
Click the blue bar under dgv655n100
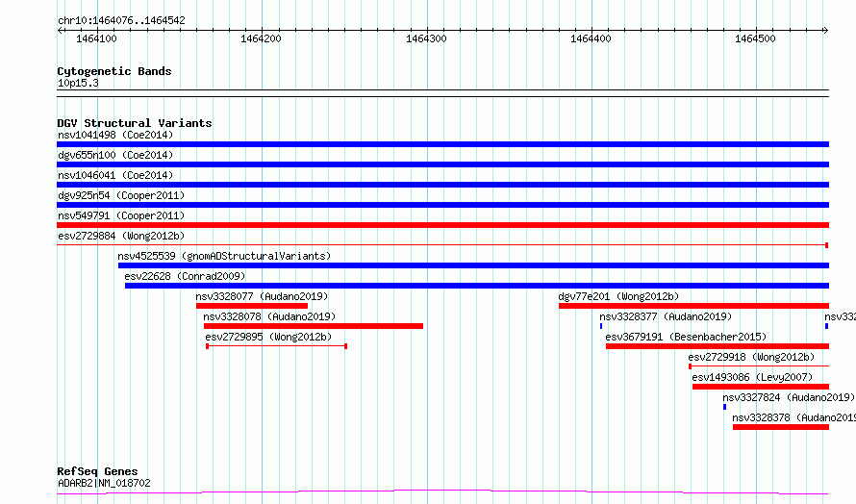point(442,164)
